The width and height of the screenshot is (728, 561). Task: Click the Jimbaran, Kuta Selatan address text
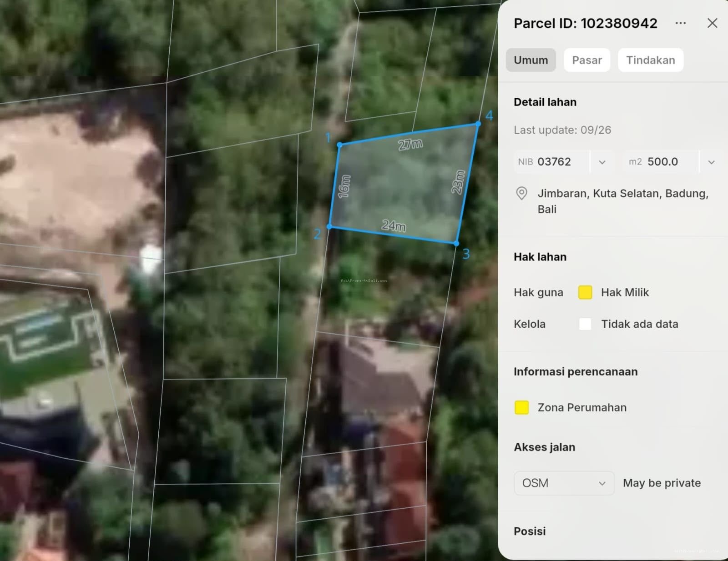[623, 201]
